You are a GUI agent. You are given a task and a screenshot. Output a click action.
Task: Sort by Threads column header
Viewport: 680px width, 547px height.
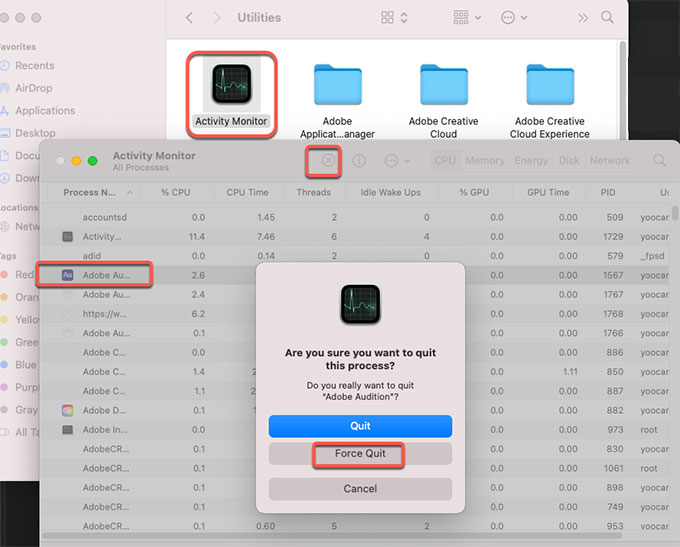pyautogui.click(x=314, y=192)
